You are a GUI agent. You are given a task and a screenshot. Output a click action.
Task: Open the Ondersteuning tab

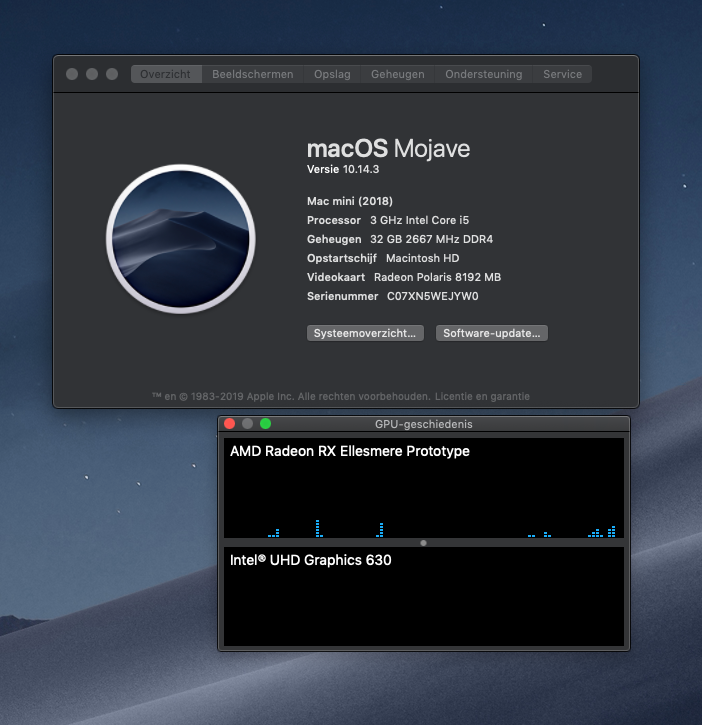coord(484,74)
